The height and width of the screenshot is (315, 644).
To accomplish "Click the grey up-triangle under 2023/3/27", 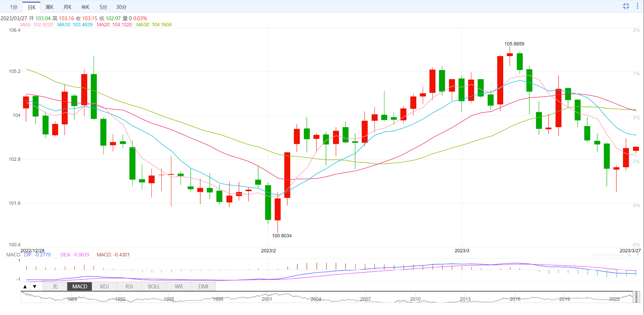I will point(629,255).
